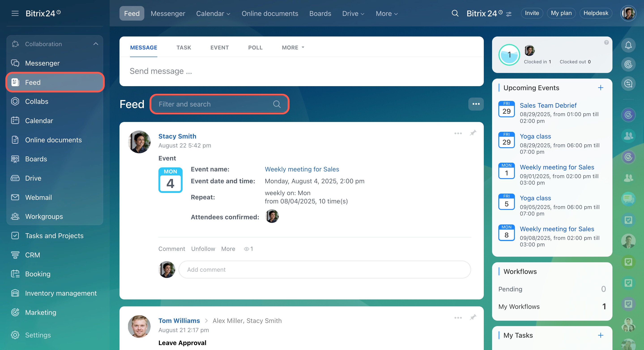Open Feed options three-dots button
Screen dimensions: 644x350
point(476,104)
